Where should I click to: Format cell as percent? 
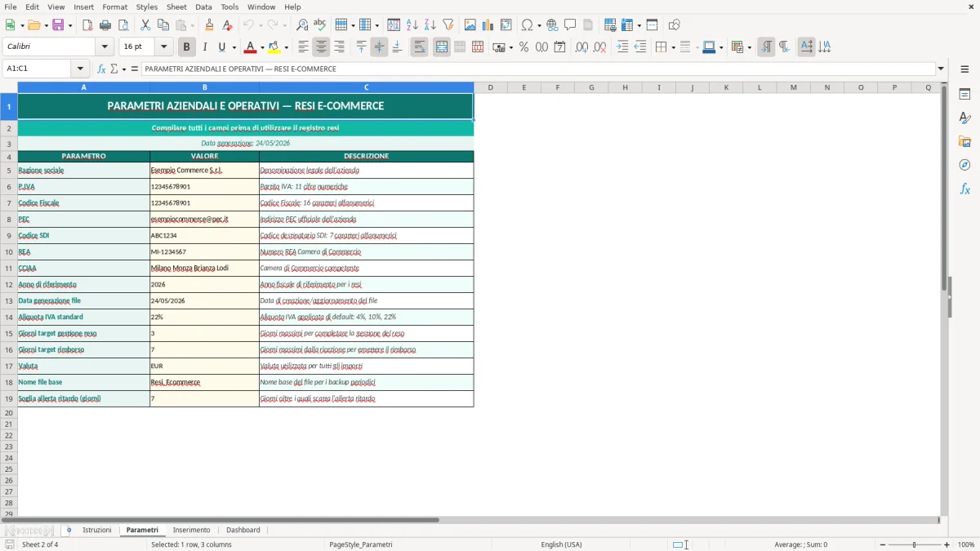coord(523,47)
